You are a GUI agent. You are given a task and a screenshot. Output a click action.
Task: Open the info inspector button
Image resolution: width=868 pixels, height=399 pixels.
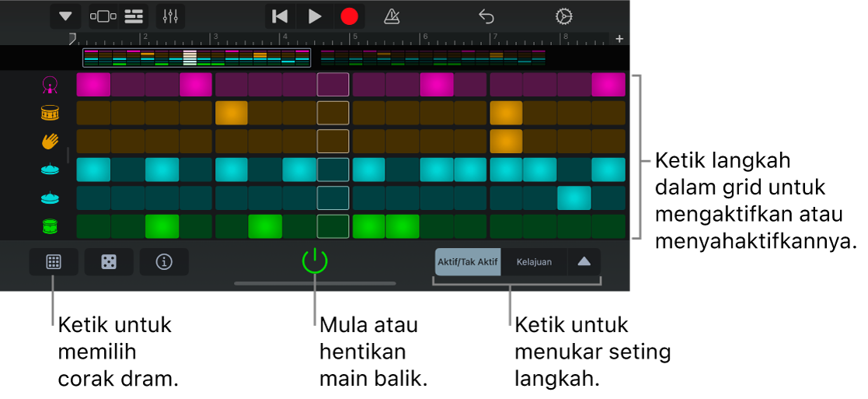[x=164, y=262]
